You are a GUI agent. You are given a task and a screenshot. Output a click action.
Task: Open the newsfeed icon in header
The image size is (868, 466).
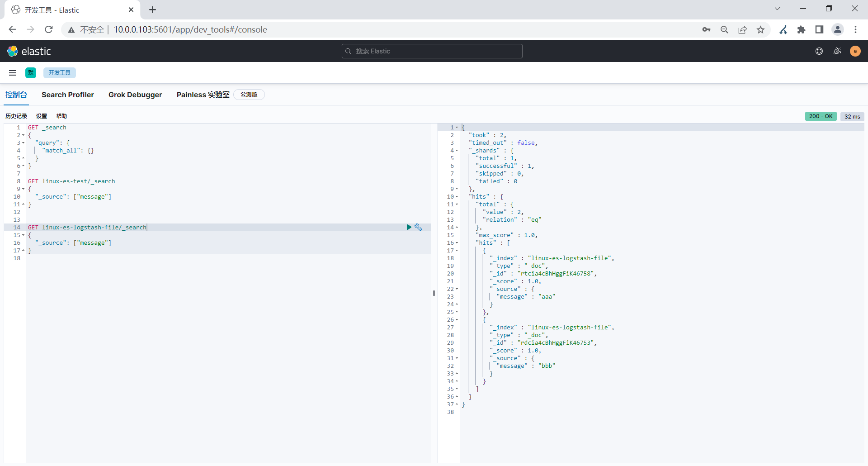point(837,51)
